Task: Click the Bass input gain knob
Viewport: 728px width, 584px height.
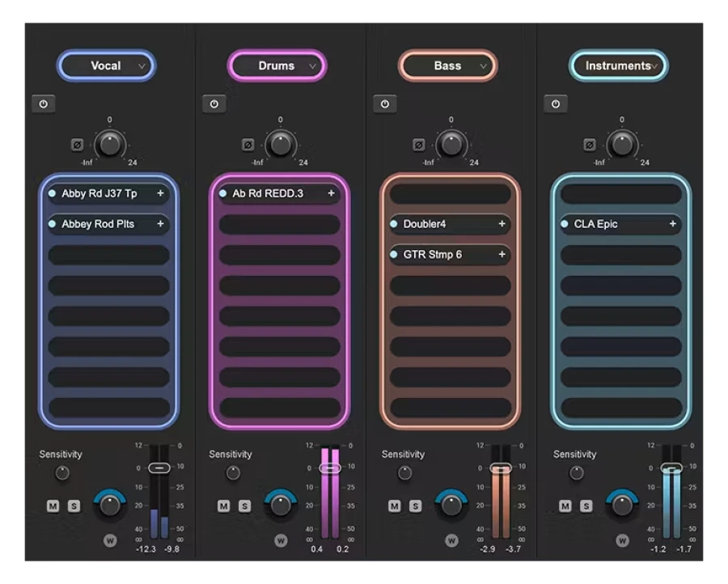Action: click(451, 144)
